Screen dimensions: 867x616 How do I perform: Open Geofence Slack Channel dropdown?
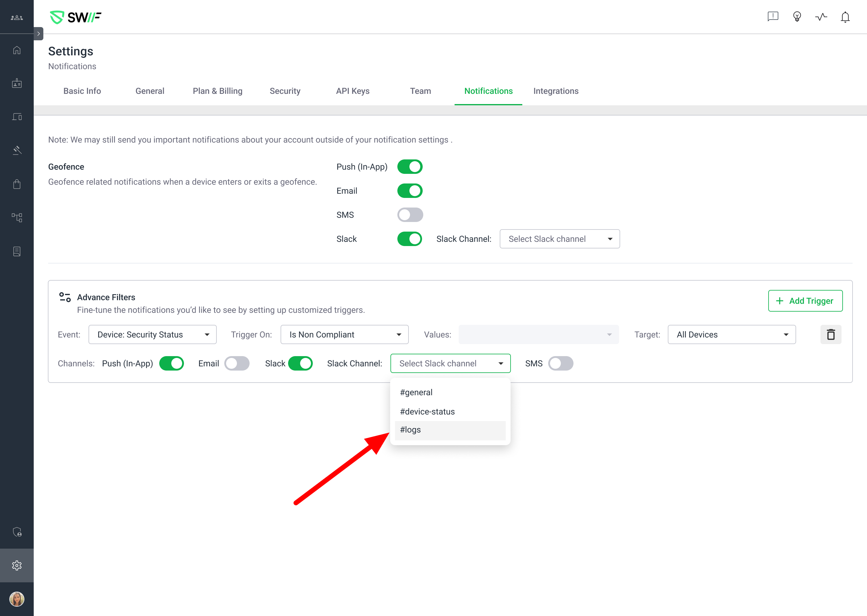tap(560, 239)
